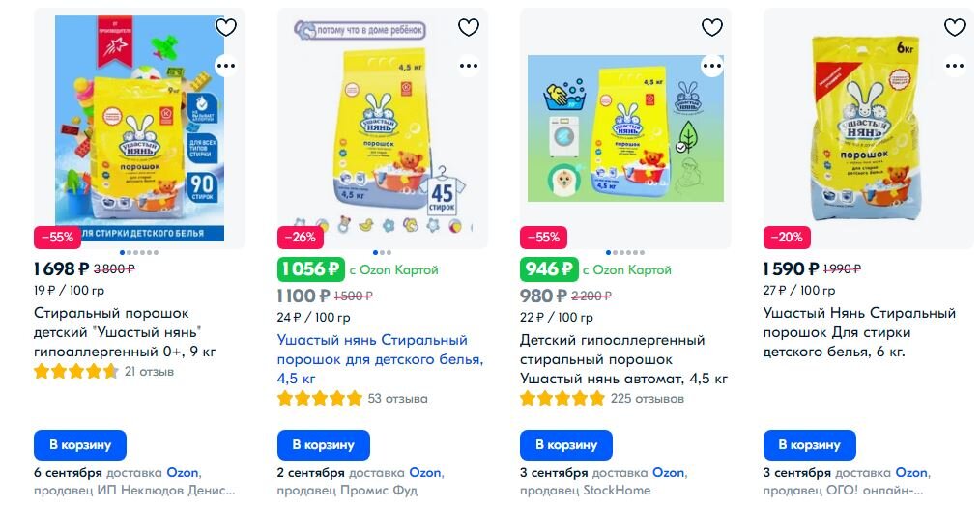980x508 pixels.
Task: Add the 1698 ₽ powder to cart
Action: tap(80, 445)
